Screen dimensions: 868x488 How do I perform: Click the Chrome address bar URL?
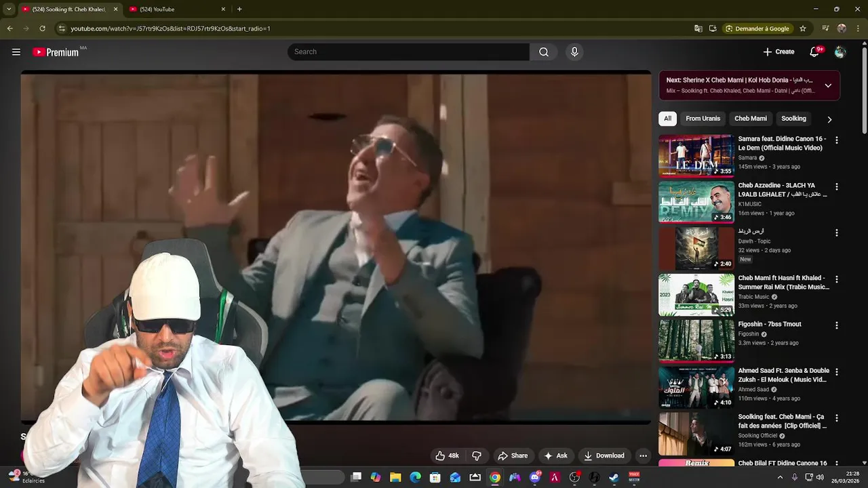point(170,28)
